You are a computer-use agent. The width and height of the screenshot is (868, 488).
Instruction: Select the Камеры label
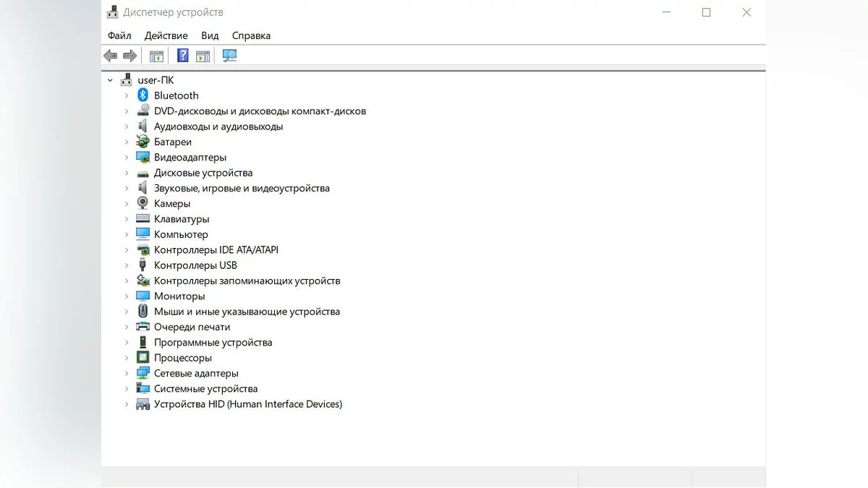point(172,204)
